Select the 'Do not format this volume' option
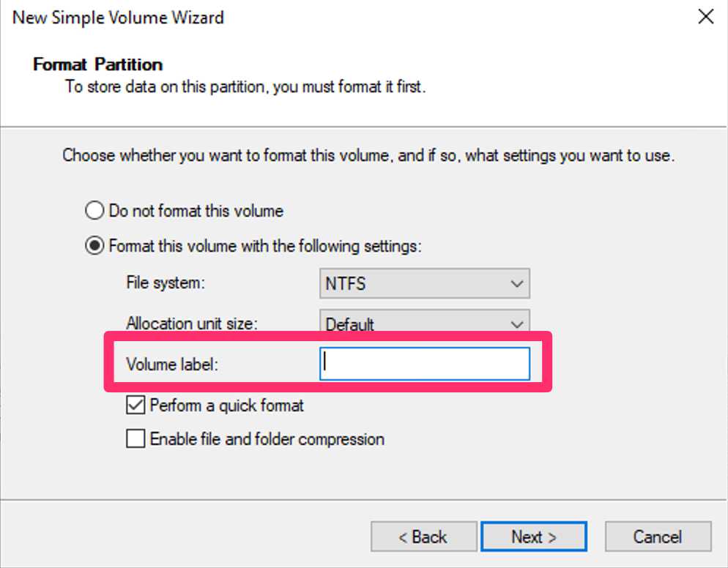This screenshot has height=568, width=728. (94, 210)
